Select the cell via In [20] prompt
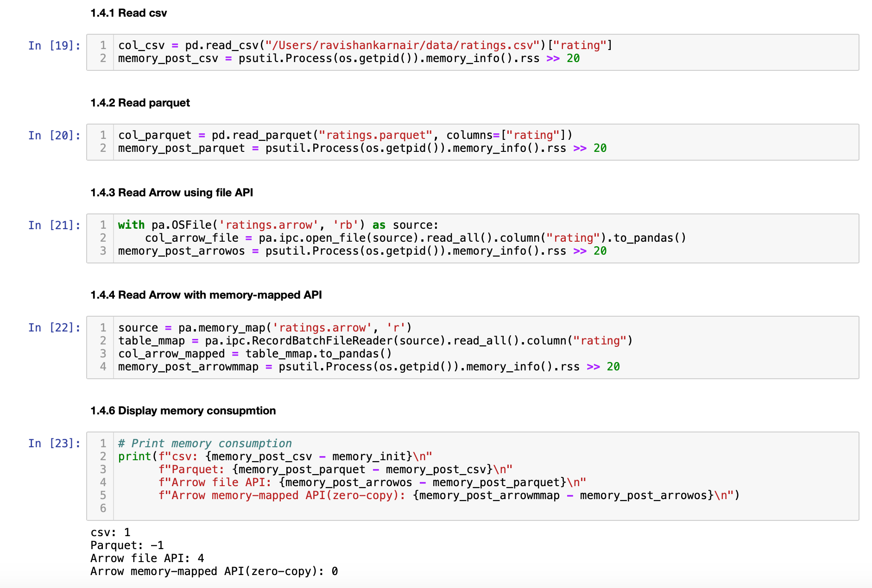This screenshot has height=588, width=872. (x=54, y=136)
